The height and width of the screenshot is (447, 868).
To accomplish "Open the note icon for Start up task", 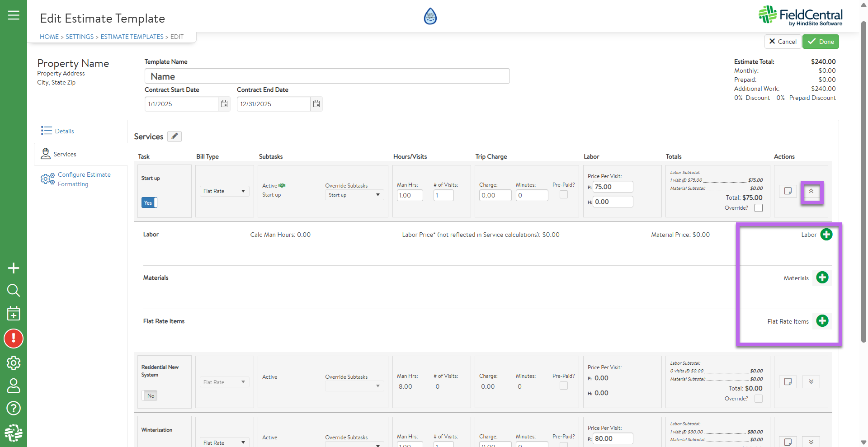I will coord(788,191).
